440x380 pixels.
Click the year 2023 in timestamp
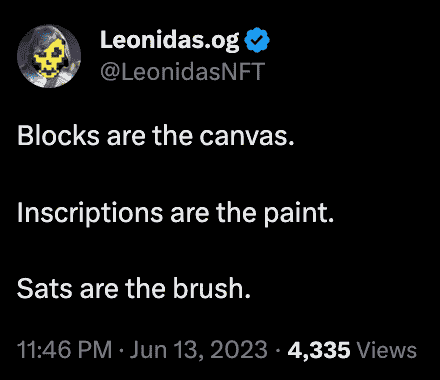tap(239, 350)
